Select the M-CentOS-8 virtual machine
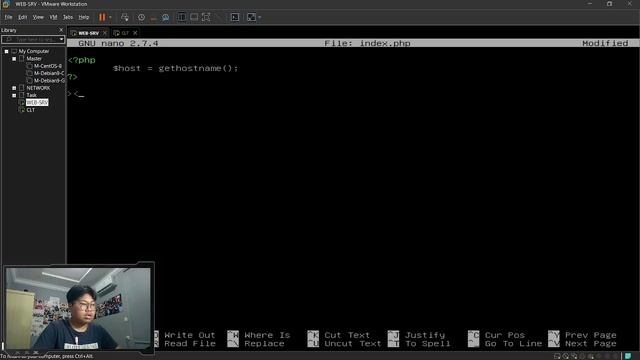 point(48,66)
